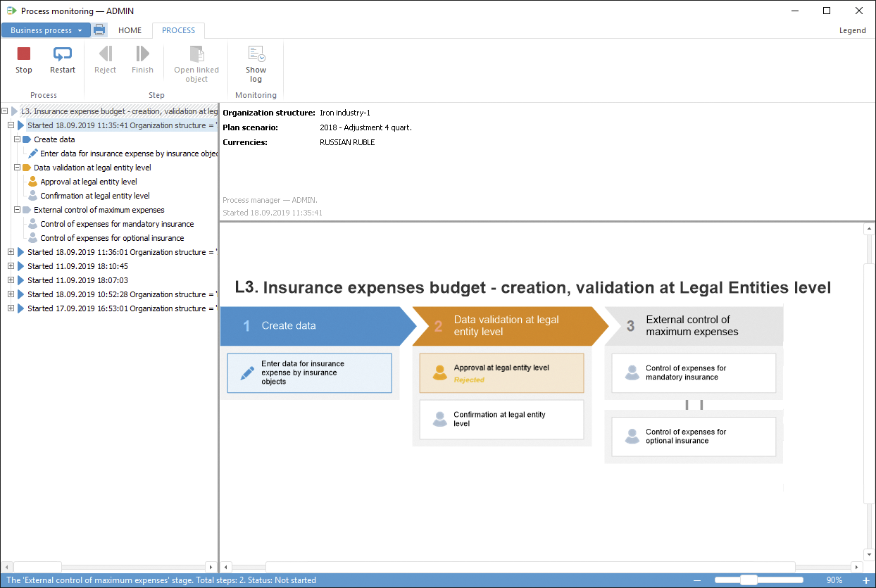Restart the process using the Restart icon

63,54
